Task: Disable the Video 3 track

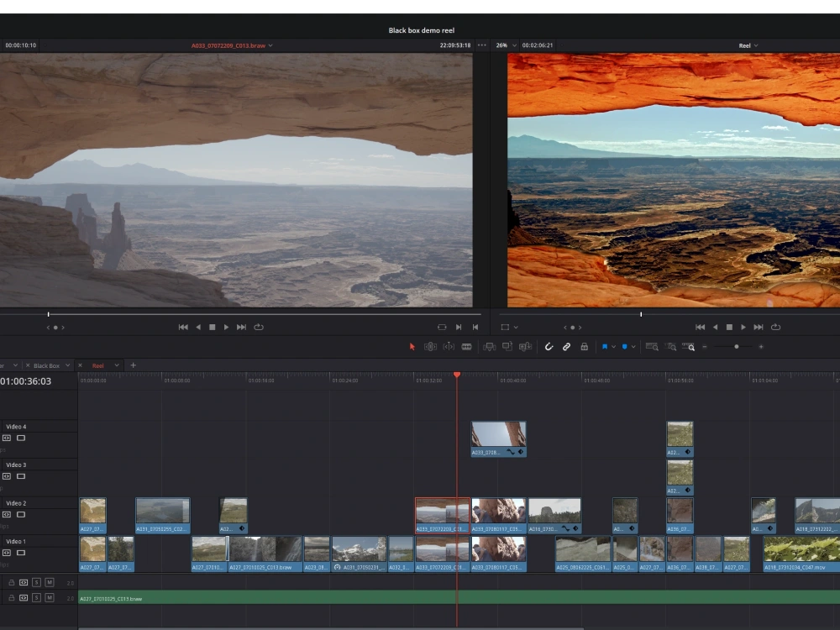Action: (21, 476)
